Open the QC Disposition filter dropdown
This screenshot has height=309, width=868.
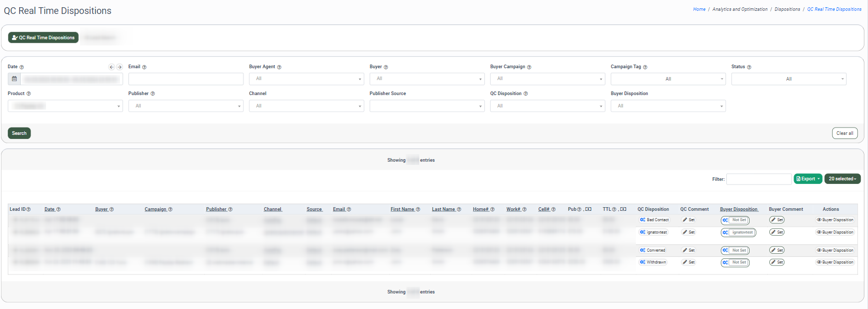tap(547, 106)
